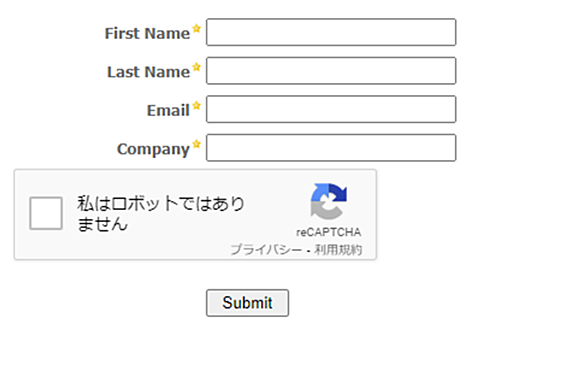
Task: Click the required star next to Company
Action: pyautogui.click(x=197, y=144)
